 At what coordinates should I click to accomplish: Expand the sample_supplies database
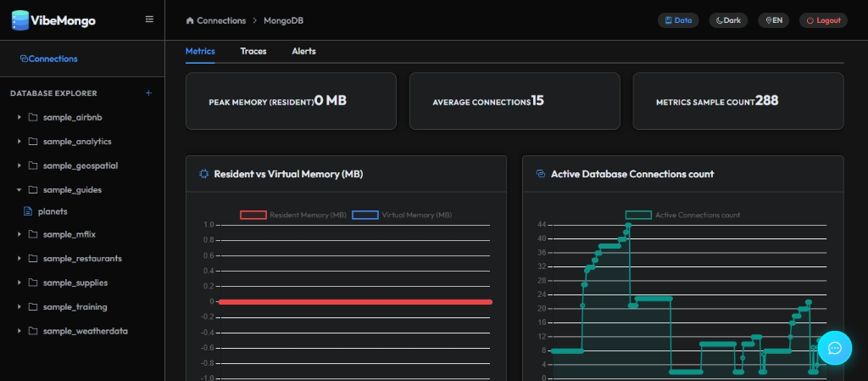19,283
